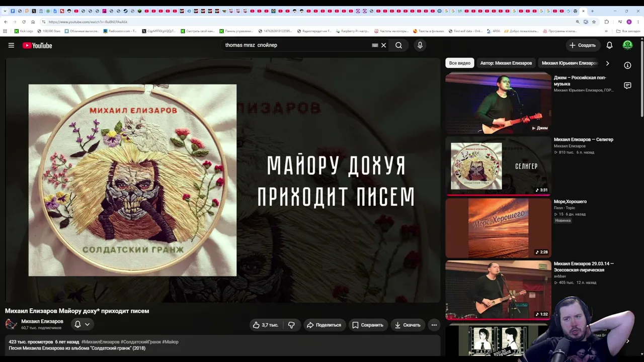Viewport: 644px width, 362px height.
Task: Open the YouTube guide hamburger menu
Action: point(11,45)
